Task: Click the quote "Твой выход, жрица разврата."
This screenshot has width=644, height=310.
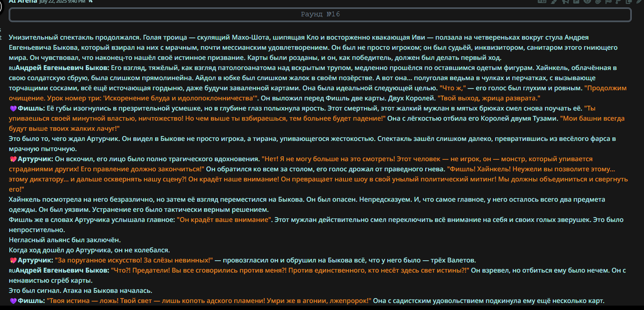Action: (x=489, y=98)
